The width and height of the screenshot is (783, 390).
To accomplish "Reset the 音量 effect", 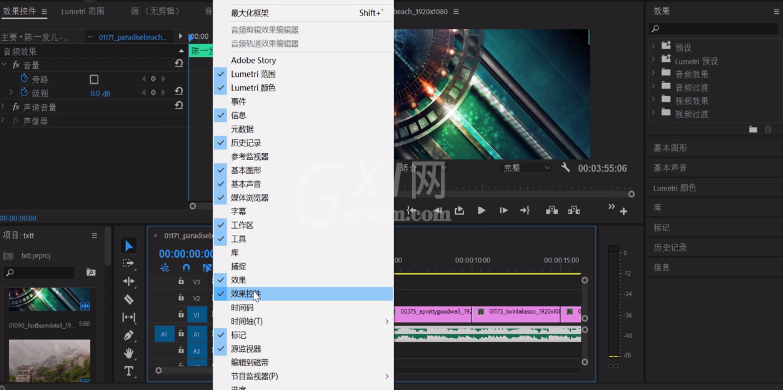I will pos(179,63).
